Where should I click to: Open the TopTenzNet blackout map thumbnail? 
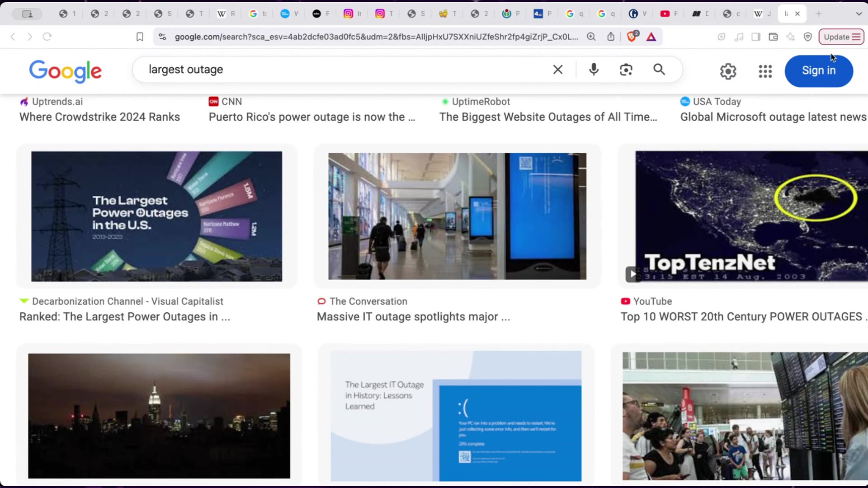click(x=751, y=216)
